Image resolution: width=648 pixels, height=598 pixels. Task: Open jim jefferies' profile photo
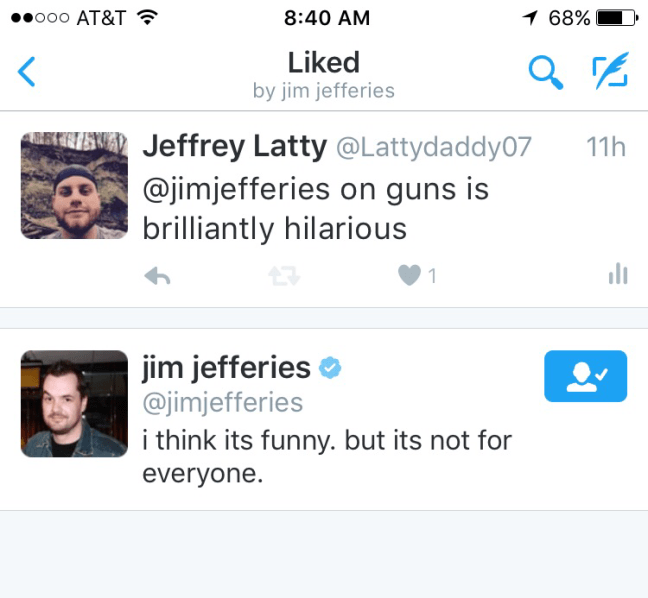click(74, 404)
